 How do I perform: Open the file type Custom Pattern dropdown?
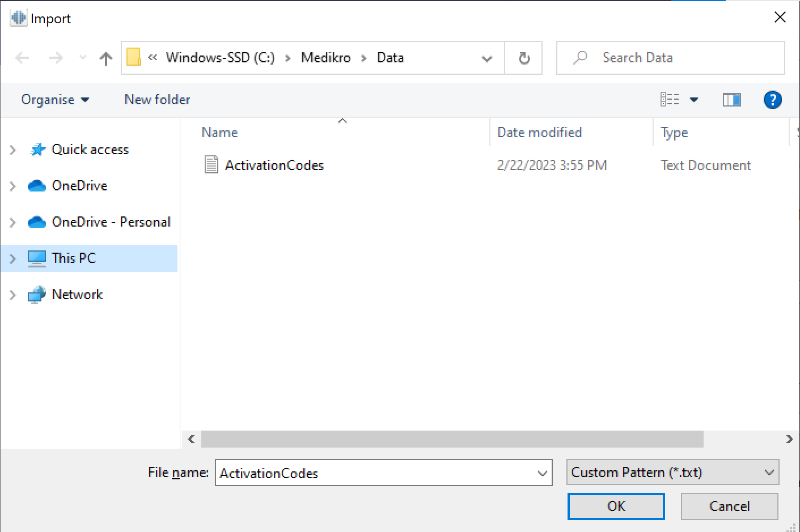[672, 472]
